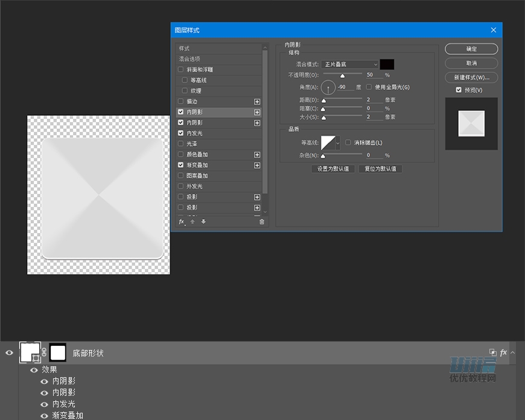The height and width of the screenshot is (420, 525).
Task: Click the link icon between layer thumbnail and mask
Action: (x=44, y=352)
